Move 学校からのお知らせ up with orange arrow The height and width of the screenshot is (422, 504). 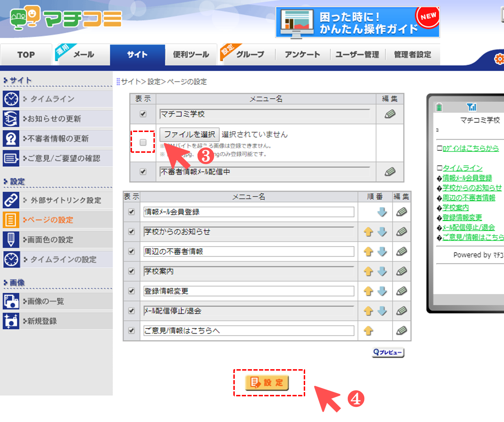[368, 232]
